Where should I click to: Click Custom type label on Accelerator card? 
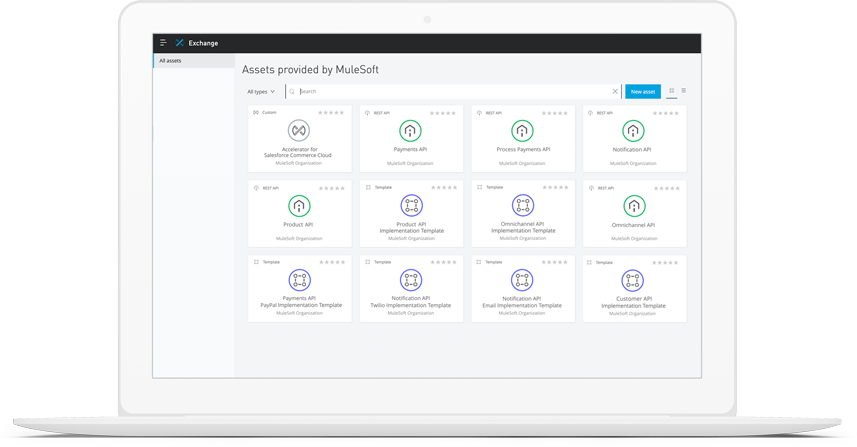pyautogui.click(x=269, y=113)
